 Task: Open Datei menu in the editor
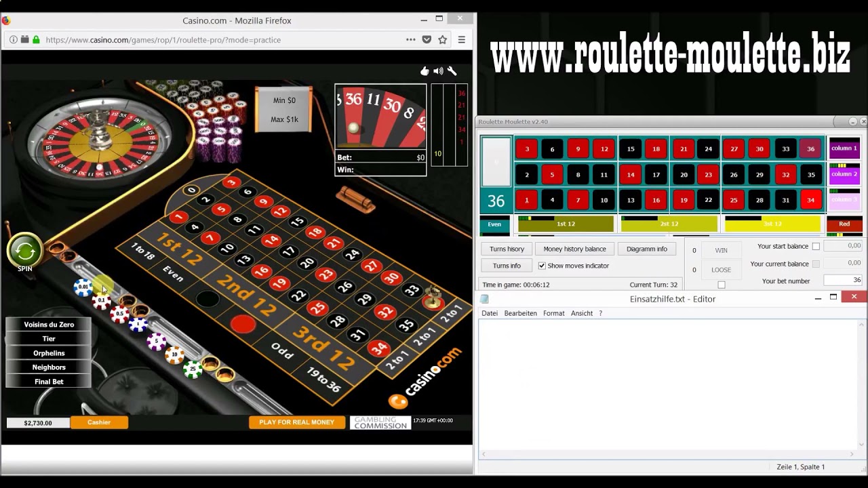click(490, 313)
